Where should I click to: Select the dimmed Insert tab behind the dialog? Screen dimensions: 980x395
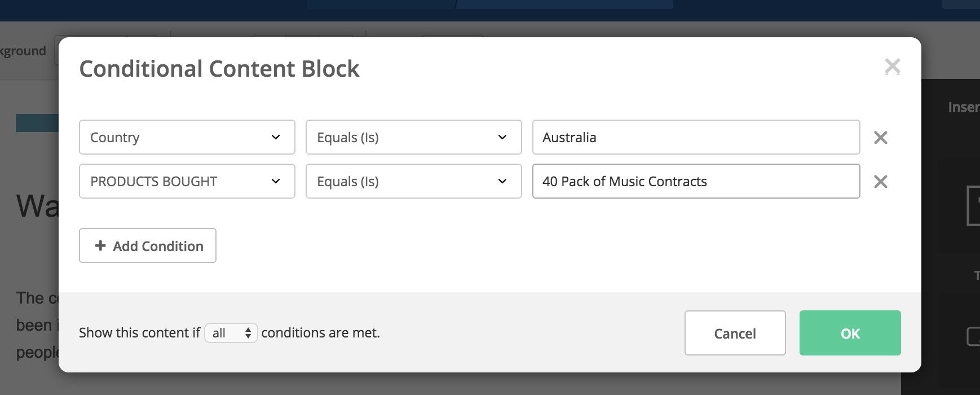coord(964,107)
